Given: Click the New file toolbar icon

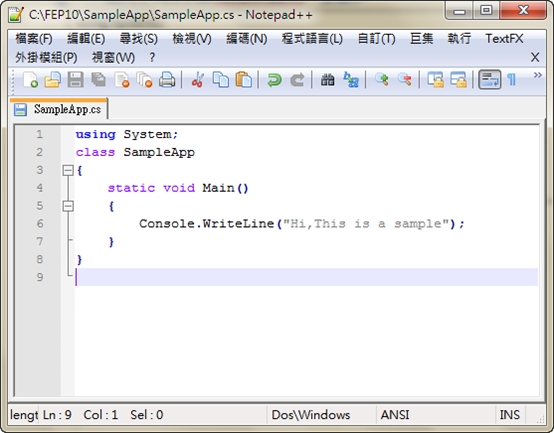Looking at the screenshot, I should coord(30,79).
